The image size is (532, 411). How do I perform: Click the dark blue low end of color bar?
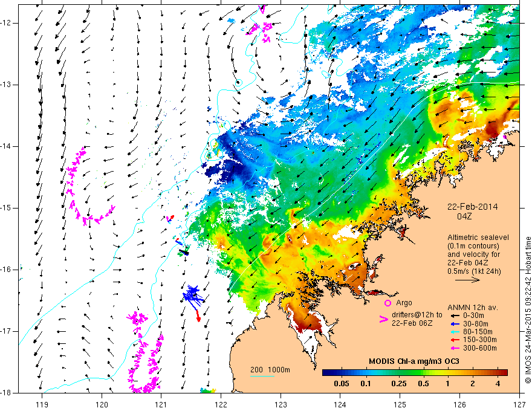(326, 372)
